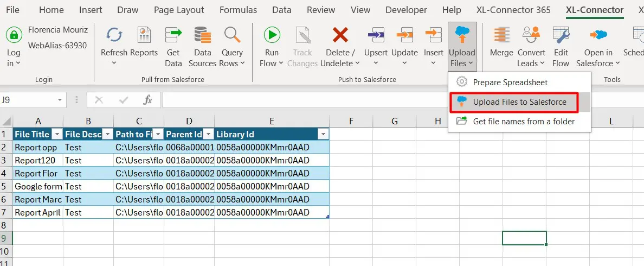The height and width of the screenshot is (266, 644).
Task: Select the cell containing Report April
Action: pyautogui.click(x=38, y=213)
